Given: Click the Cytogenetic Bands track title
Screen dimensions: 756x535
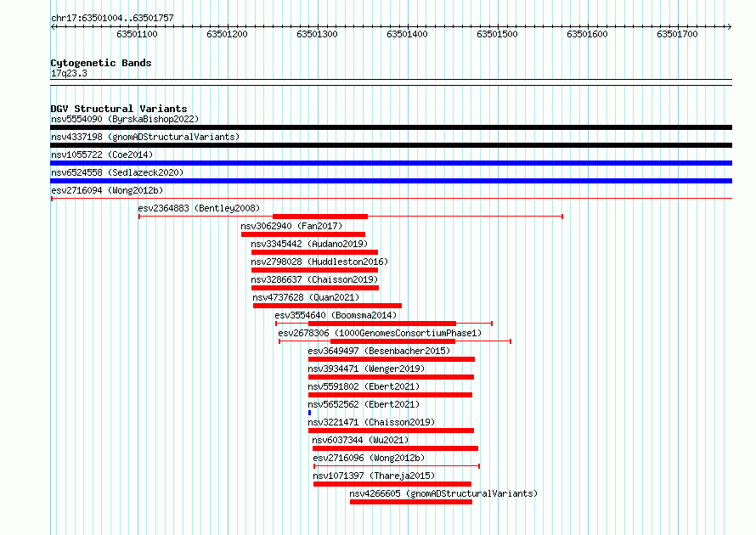Looking at the screenshot, I should [x=101, y=63].
